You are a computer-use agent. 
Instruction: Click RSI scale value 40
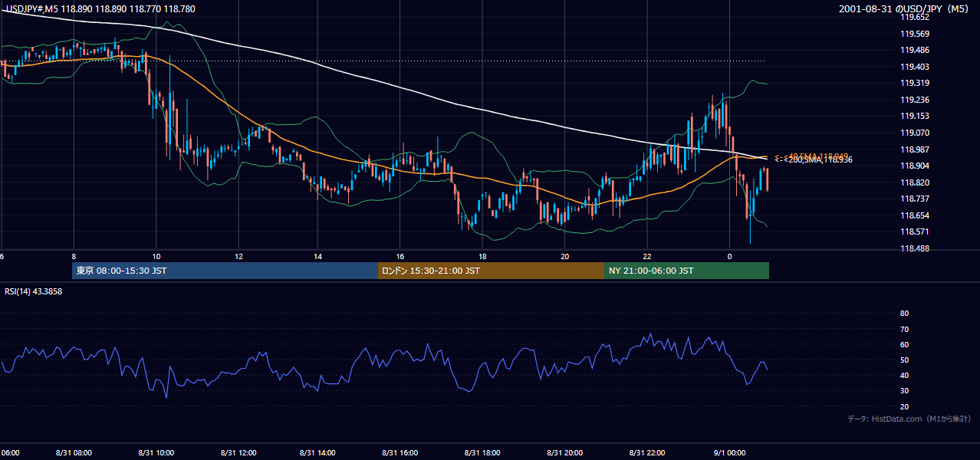point(904,376)
